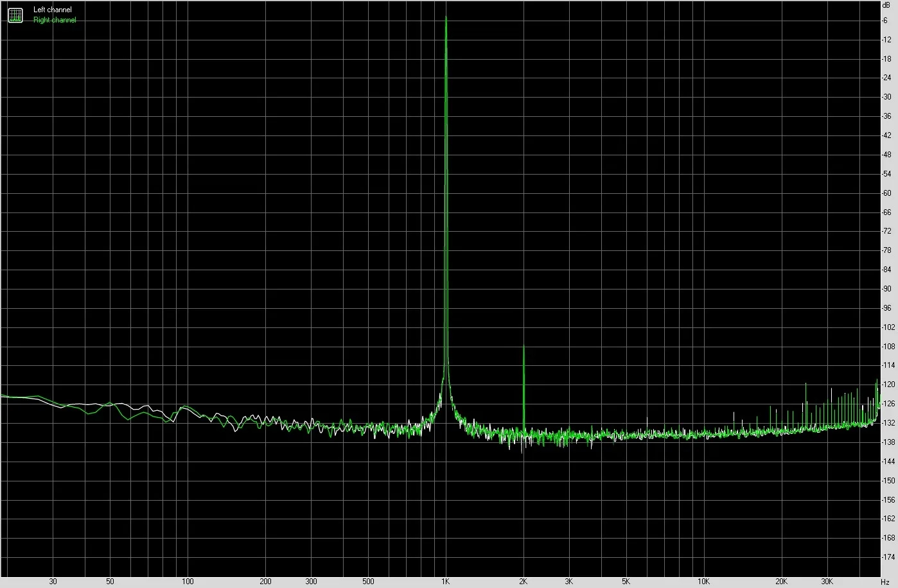898x588 pixels.
Task: Click the 10K frequency axis label
Action: tap(703, 582)
